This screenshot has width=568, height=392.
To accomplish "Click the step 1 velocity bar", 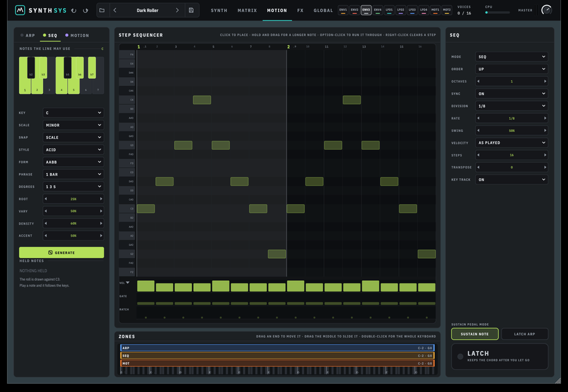I will (x=146, y=286).
